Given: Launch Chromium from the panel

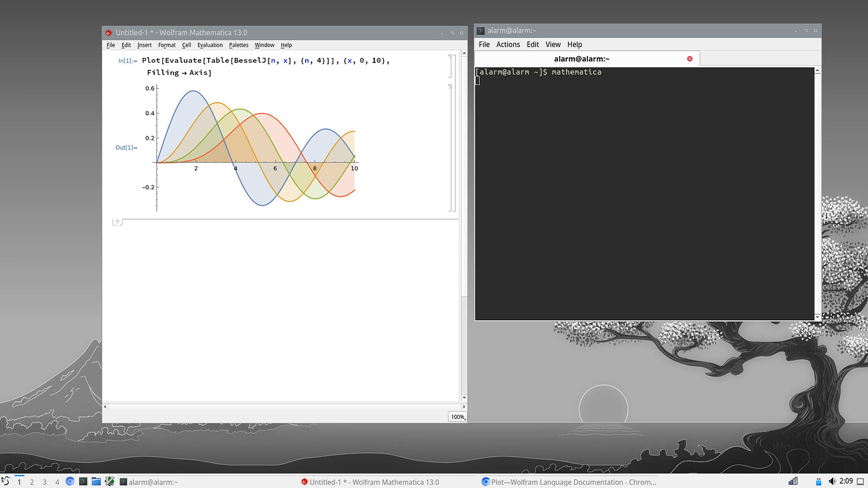Looking at the screenshot, I should pos(70,481).
